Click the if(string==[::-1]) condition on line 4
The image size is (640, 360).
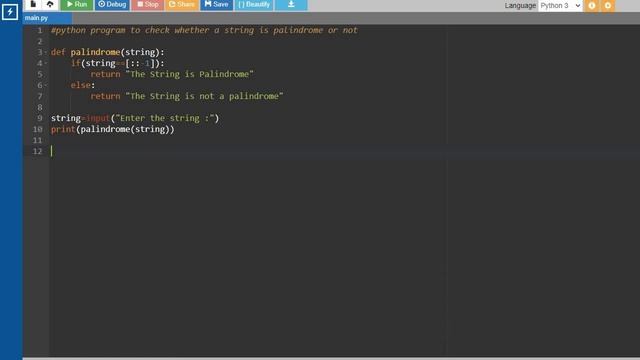click(x=118, y=63)
